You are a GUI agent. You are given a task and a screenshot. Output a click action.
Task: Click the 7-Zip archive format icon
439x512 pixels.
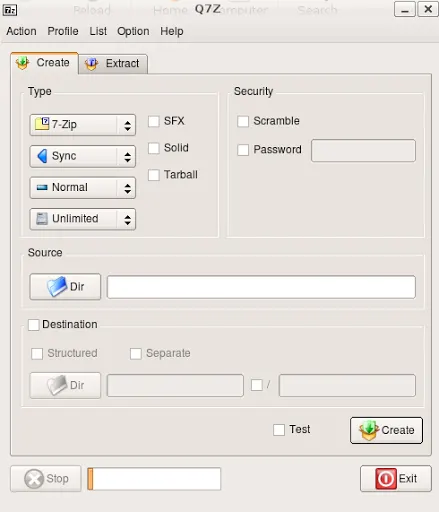(42, 124)
